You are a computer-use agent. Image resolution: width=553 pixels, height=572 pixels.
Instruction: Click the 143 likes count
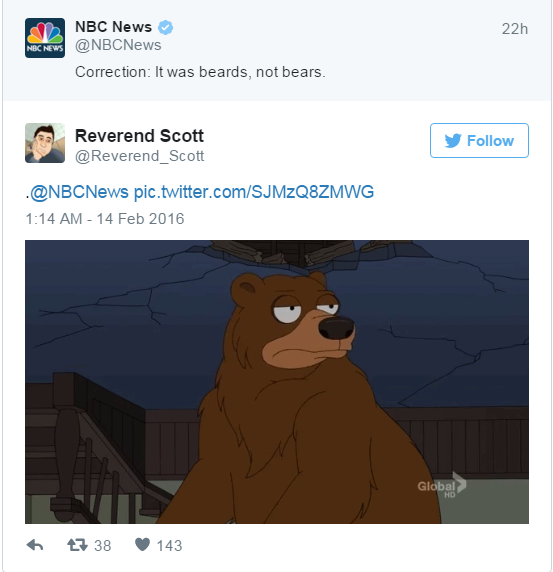tap(169, 546)
